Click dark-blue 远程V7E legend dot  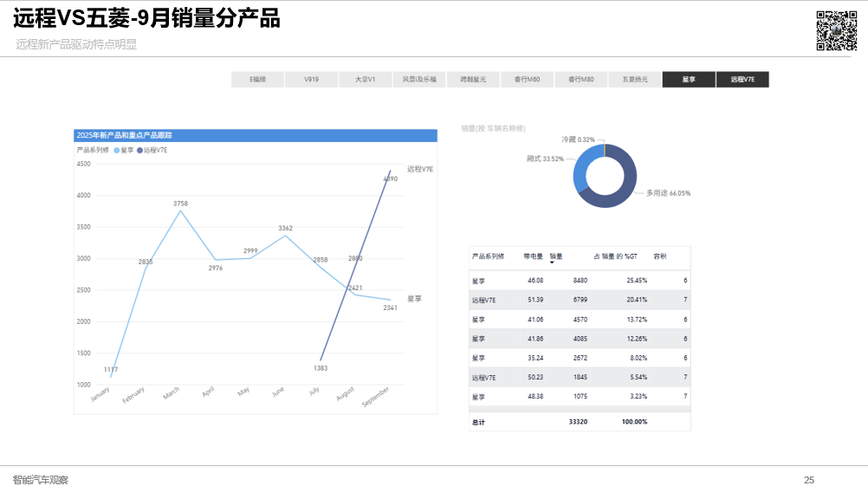[140, 151]
